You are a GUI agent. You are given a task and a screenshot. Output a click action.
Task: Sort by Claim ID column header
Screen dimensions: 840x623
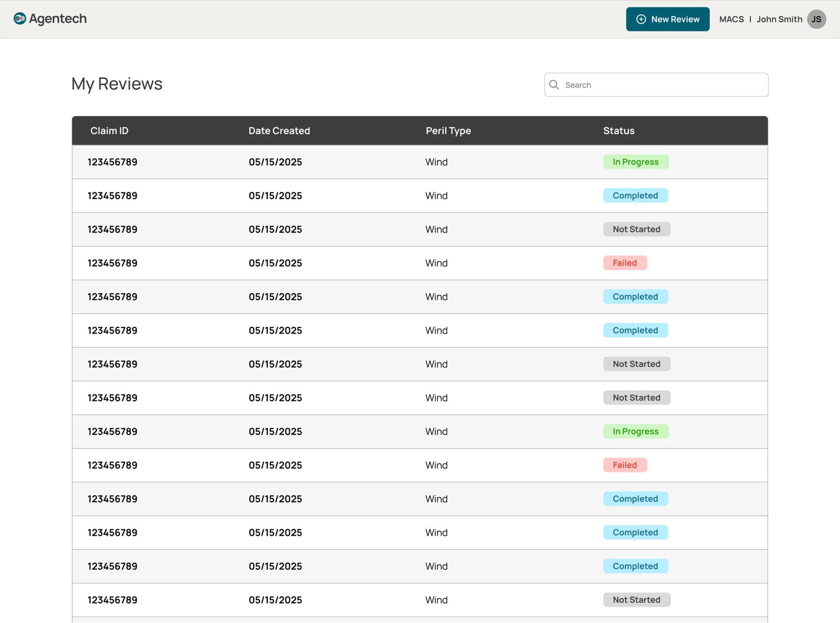tap(109, 131)
